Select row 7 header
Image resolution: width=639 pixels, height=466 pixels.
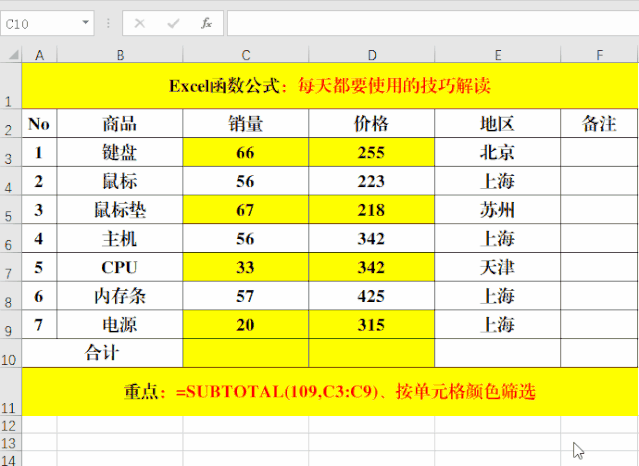(11, 267)
